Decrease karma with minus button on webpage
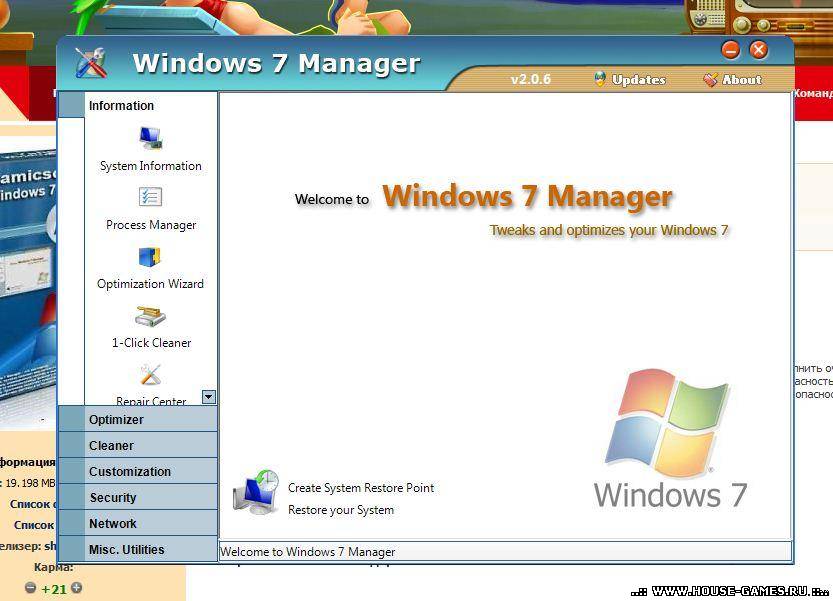This screenshot has width=833, height=601. (30, 588)
